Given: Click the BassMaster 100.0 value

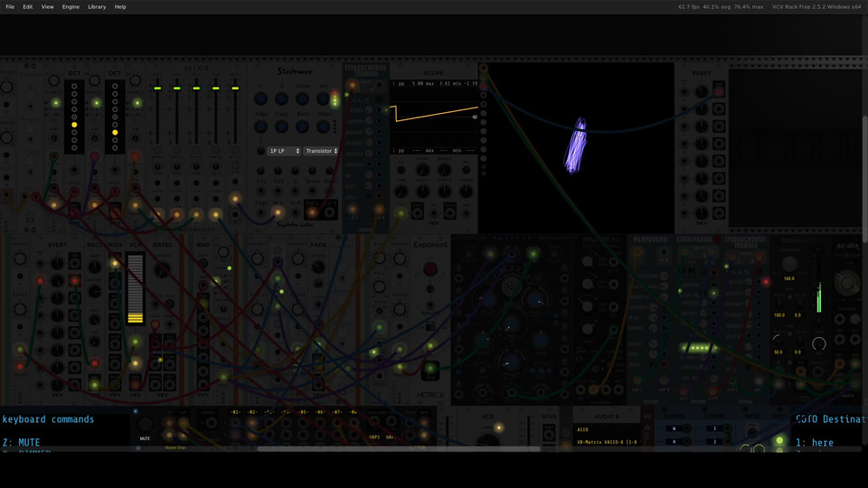Looking at the screenshot, I should click(x=778, y=315).
